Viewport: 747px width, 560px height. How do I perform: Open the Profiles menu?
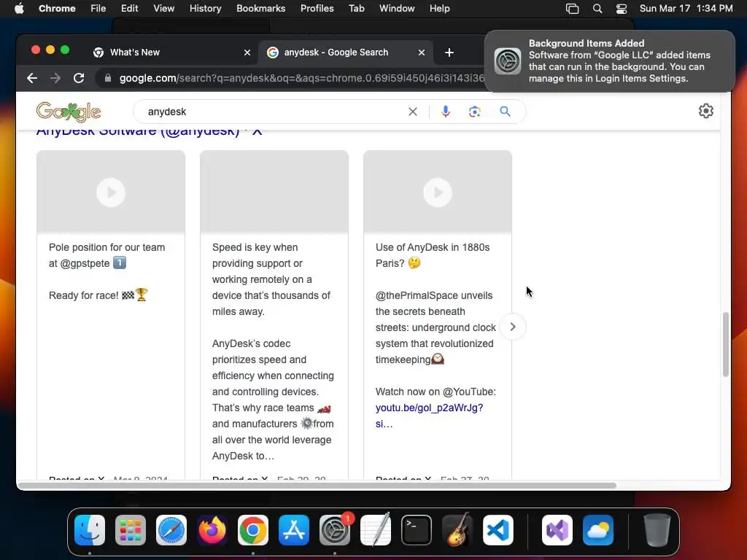tap(317, 9)
